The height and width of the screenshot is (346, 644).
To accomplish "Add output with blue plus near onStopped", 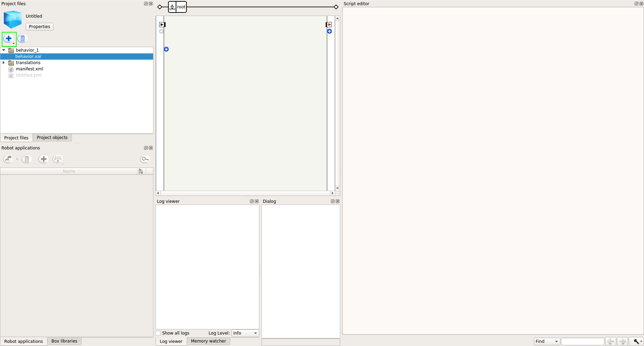I will (x=329, y=31).
